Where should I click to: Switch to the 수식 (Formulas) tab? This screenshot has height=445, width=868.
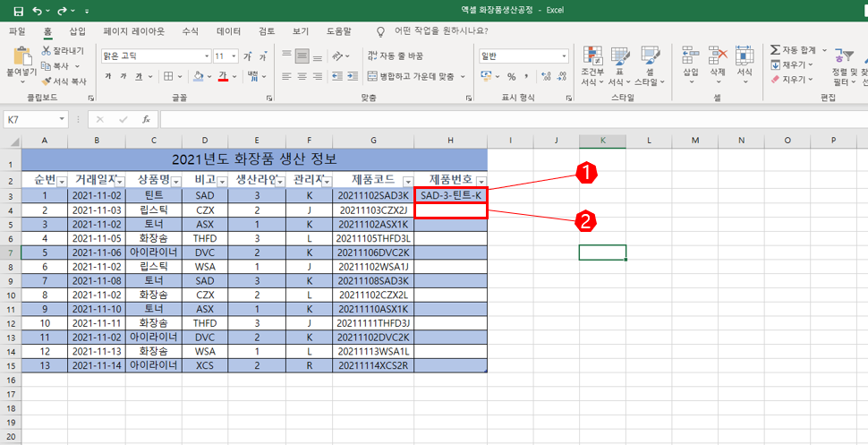(x=190, y=31)
